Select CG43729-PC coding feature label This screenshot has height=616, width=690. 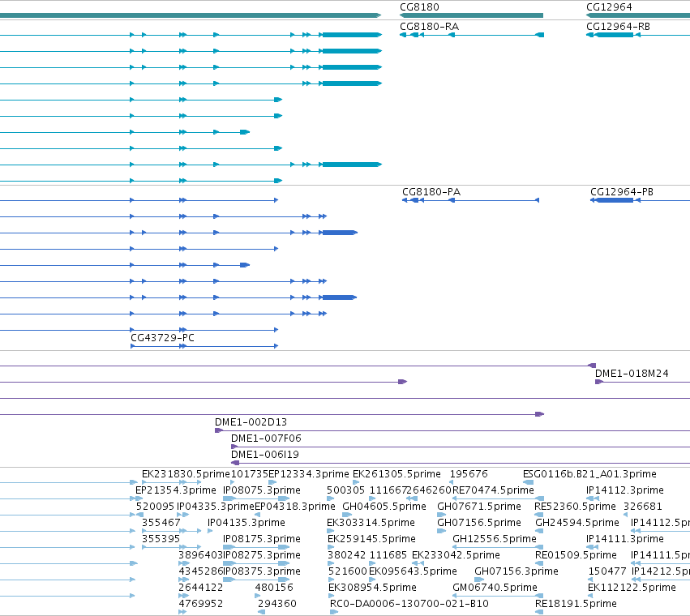(162, 337)
